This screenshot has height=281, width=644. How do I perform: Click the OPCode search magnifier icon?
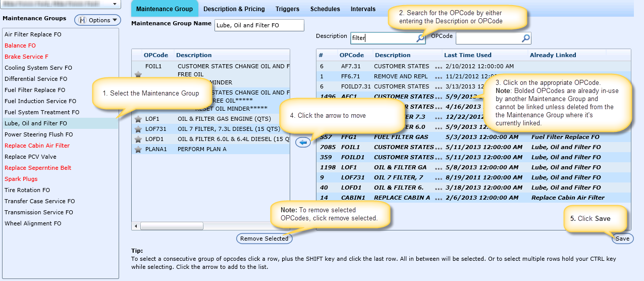coord(525,38)
